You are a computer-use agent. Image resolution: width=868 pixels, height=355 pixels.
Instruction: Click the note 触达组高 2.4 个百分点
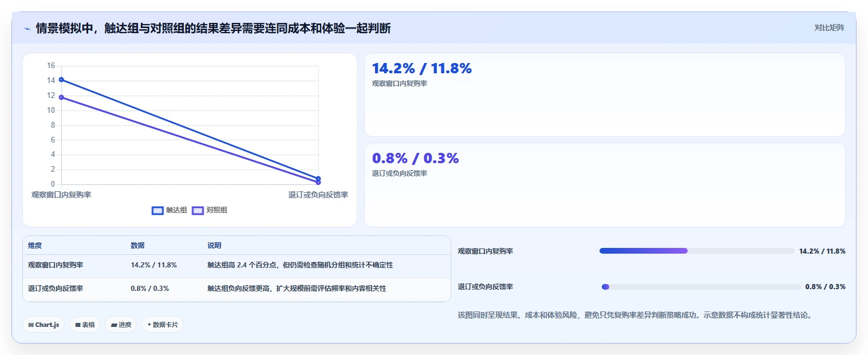tap(300, 265)
